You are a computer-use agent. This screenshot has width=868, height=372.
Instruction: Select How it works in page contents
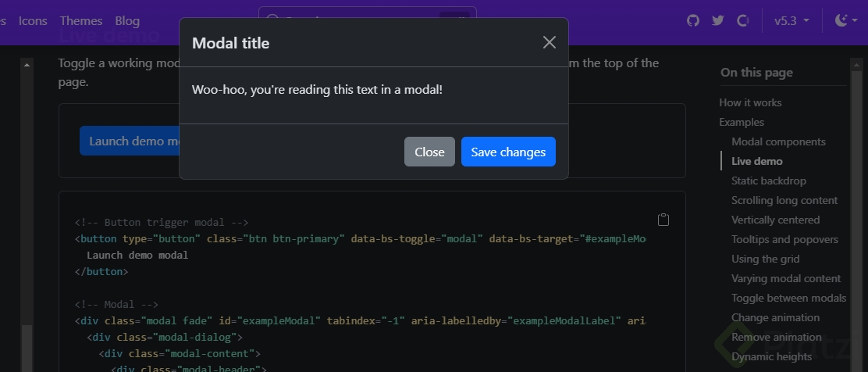coord(750,102)
